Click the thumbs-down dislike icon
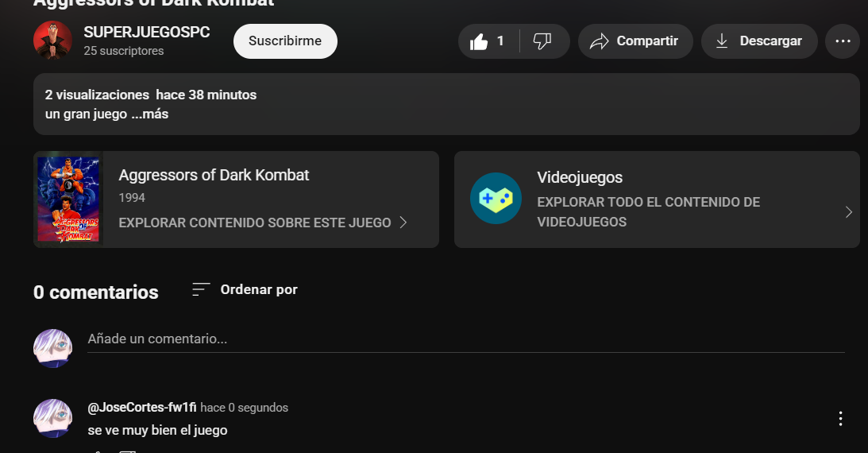Image resolution: width=868 pixels, height=453 pixels. coord(542,41)
